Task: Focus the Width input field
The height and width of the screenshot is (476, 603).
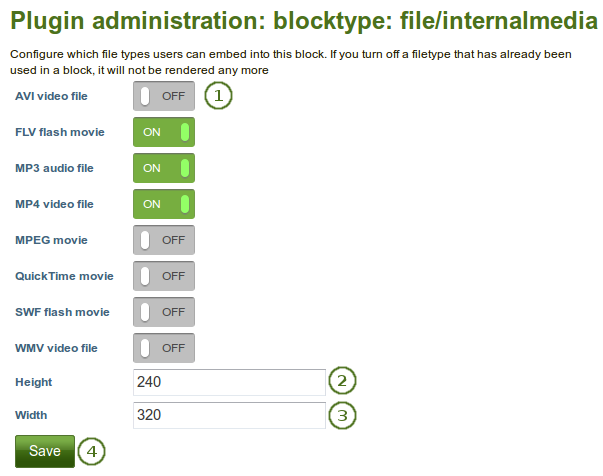Action: point(229,415)
